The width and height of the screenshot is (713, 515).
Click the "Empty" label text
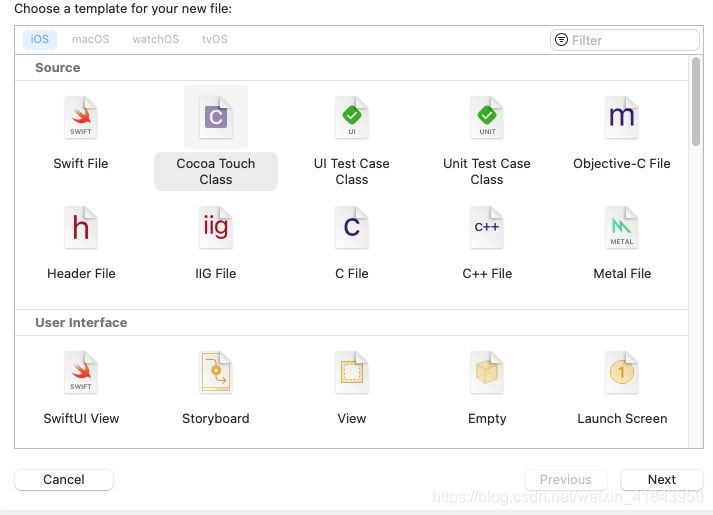point(487,419)
